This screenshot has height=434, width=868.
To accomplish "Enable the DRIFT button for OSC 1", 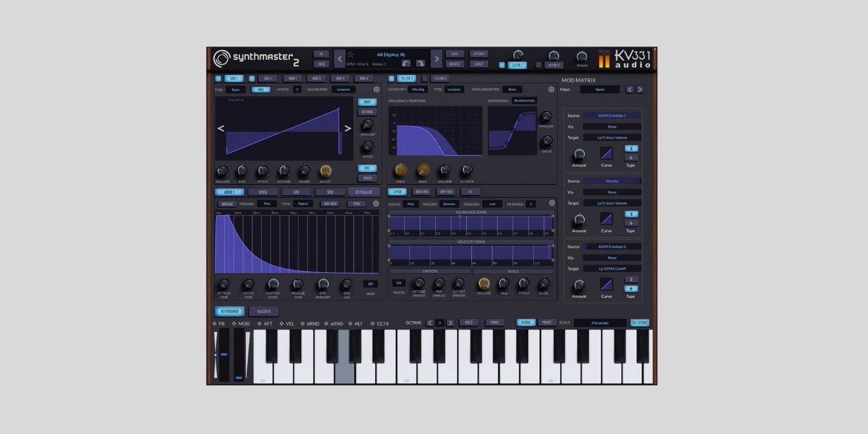I will point(366,102).
